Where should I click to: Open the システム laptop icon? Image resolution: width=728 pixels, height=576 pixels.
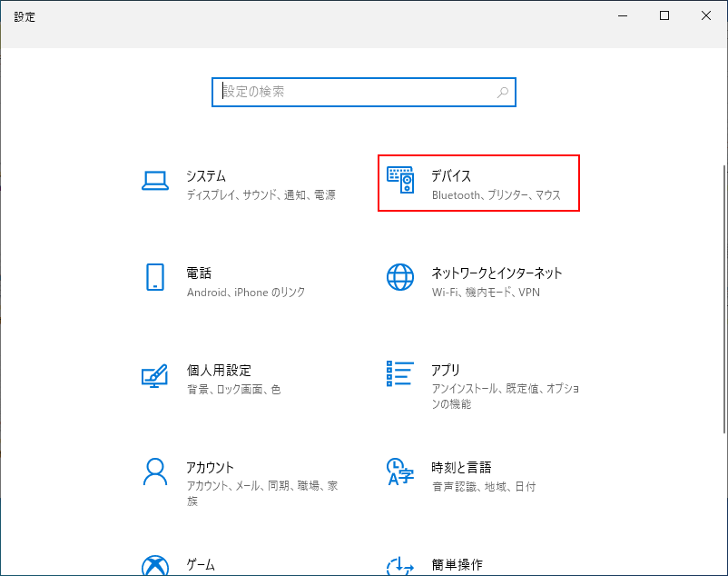pos(155,181)
